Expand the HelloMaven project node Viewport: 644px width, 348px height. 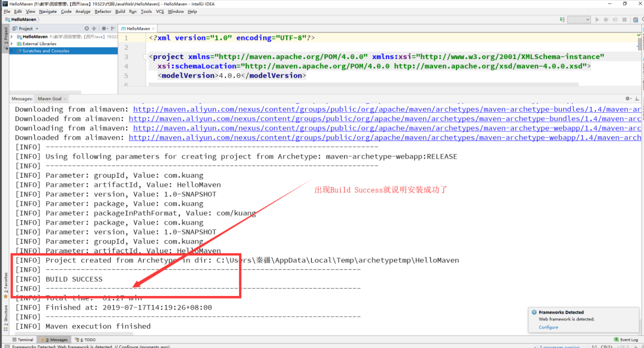12,37
